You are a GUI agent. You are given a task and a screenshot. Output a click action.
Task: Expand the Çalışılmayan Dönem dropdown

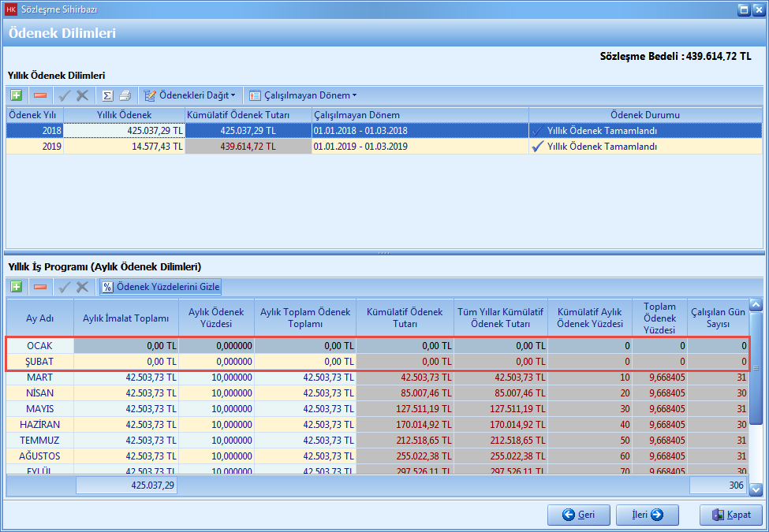click(x=303, y=95)
